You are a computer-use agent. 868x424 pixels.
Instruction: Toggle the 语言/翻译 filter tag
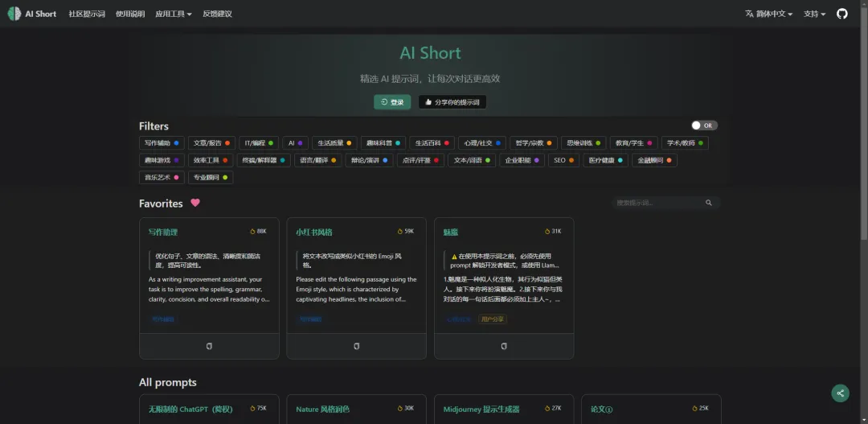(x=316, y=161)
